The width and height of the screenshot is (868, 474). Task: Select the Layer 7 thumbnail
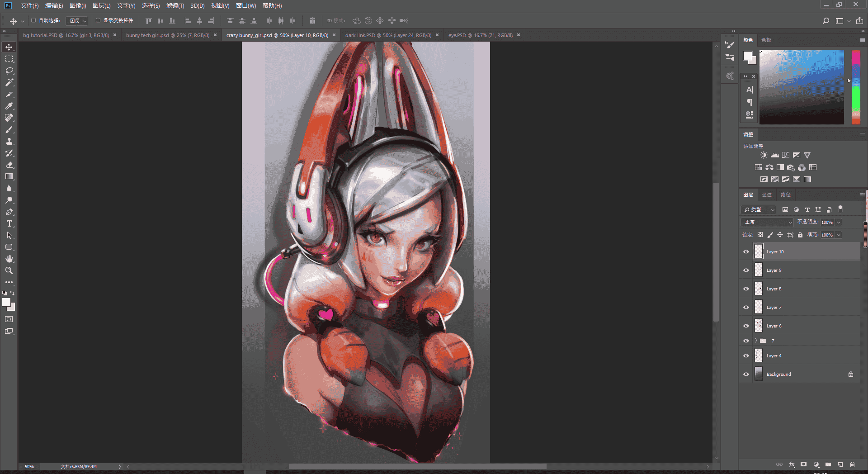coord(759,308)
